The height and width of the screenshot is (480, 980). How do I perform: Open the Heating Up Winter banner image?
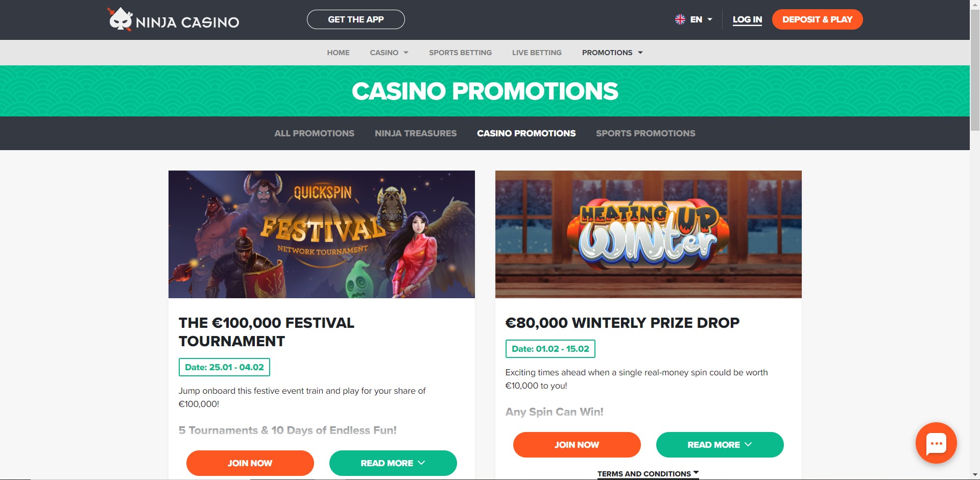click(x=648, y=234)
